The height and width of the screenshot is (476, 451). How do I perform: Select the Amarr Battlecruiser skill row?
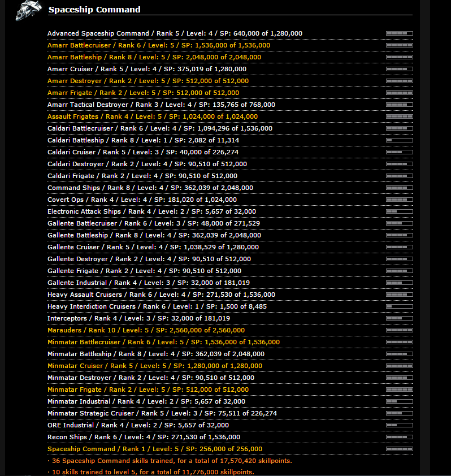click(x=230, y=45)
